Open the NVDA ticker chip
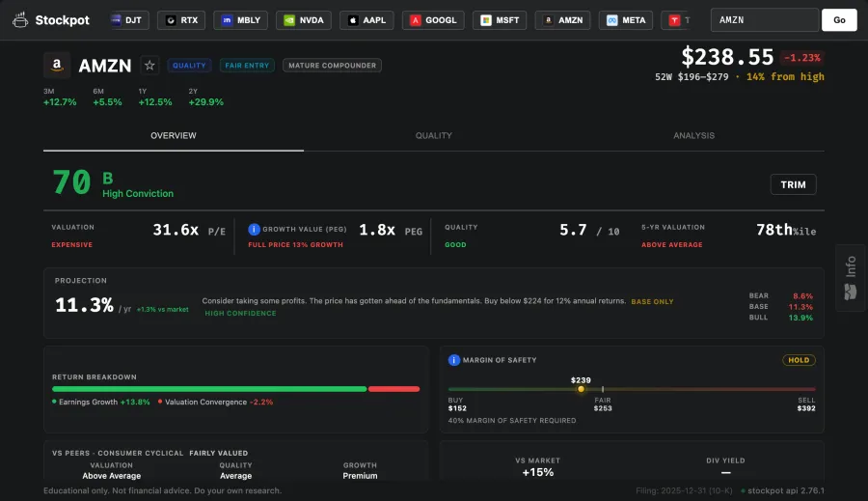 coord(304,20)
